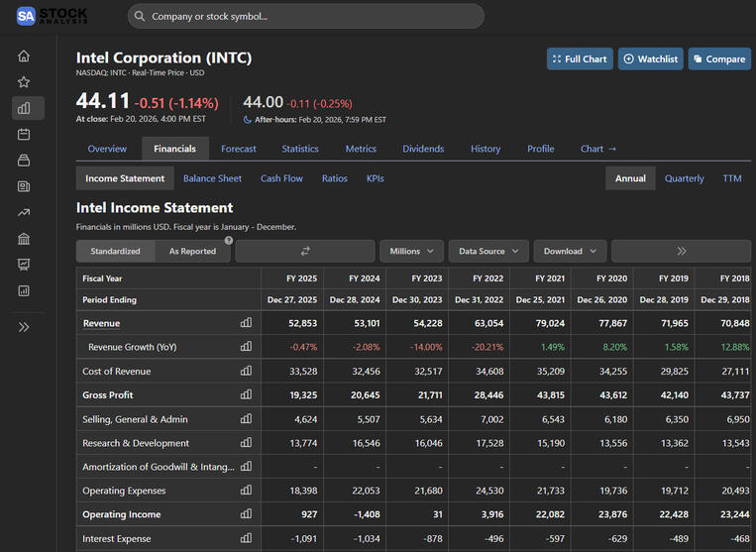The height and width of the screenshot is (552, 756).
Task: Open the Statistics tab
Action: (300, 149)
